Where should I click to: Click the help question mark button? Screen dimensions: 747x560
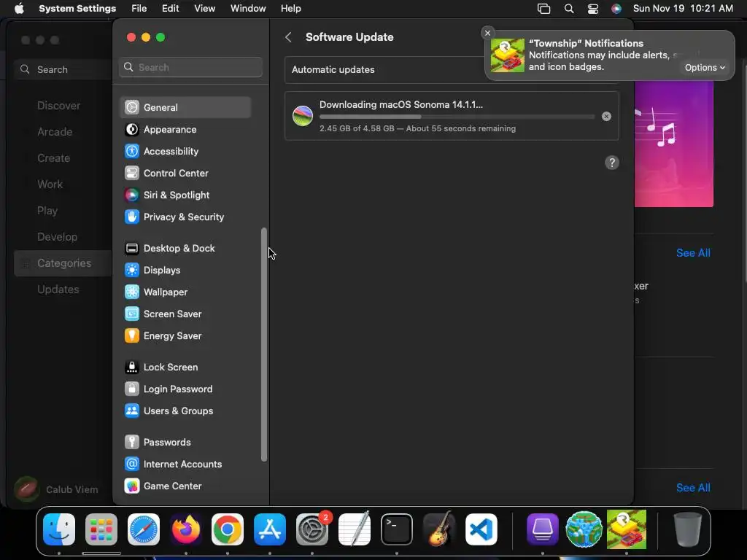point(612,163)
